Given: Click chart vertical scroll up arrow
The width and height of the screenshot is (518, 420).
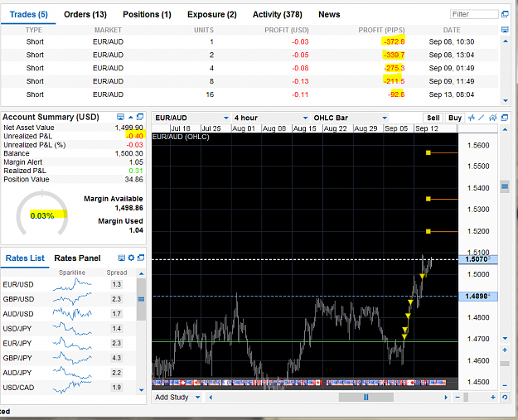Looking at the screenshot, I should (505, 129).
